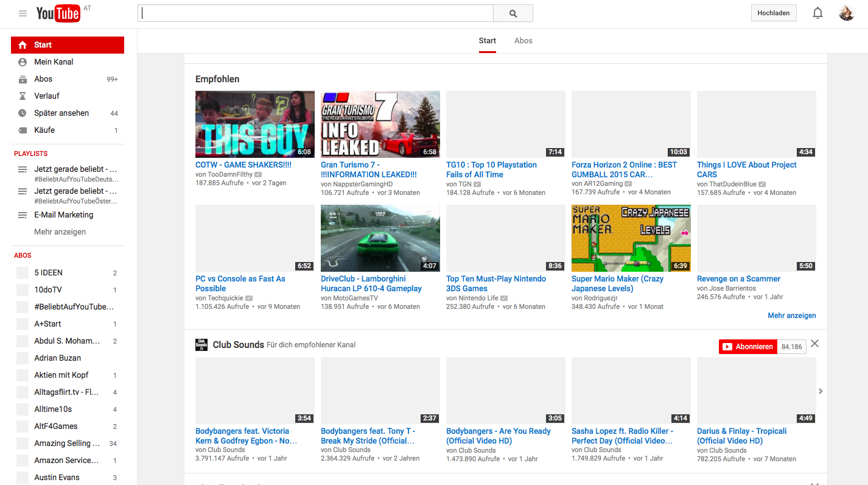868x485 pixels.
Task: Click the search input field
Action: (x=315, y=13)
